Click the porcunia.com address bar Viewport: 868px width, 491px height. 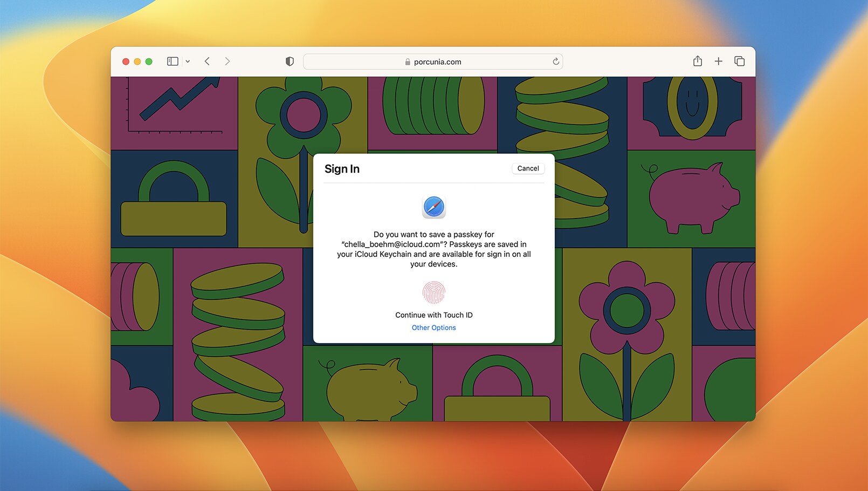[x=433, y=62]
